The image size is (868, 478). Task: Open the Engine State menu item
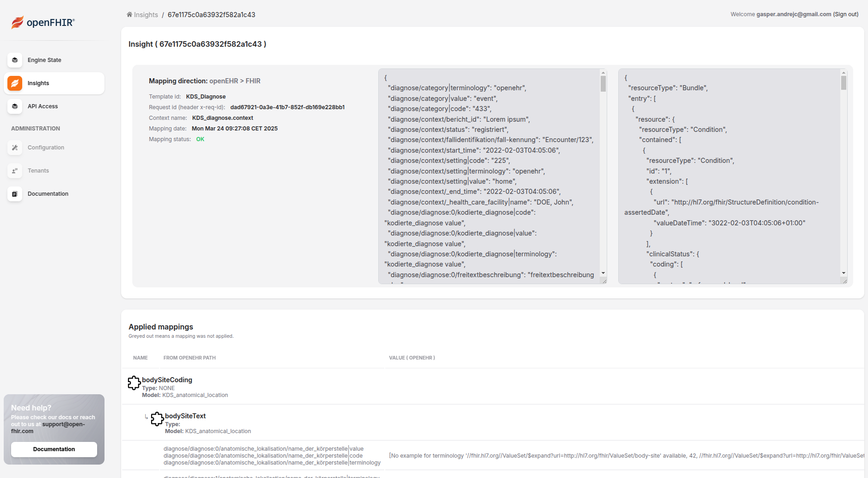coord(44,60)
